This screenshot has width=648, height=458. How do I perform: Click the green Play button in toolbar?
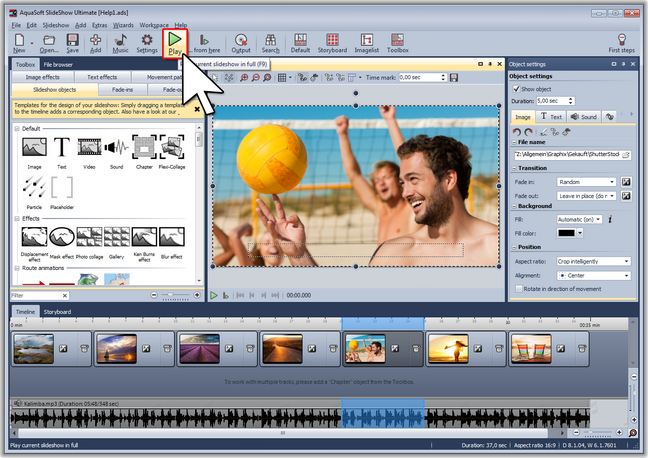tap(175, 39)
